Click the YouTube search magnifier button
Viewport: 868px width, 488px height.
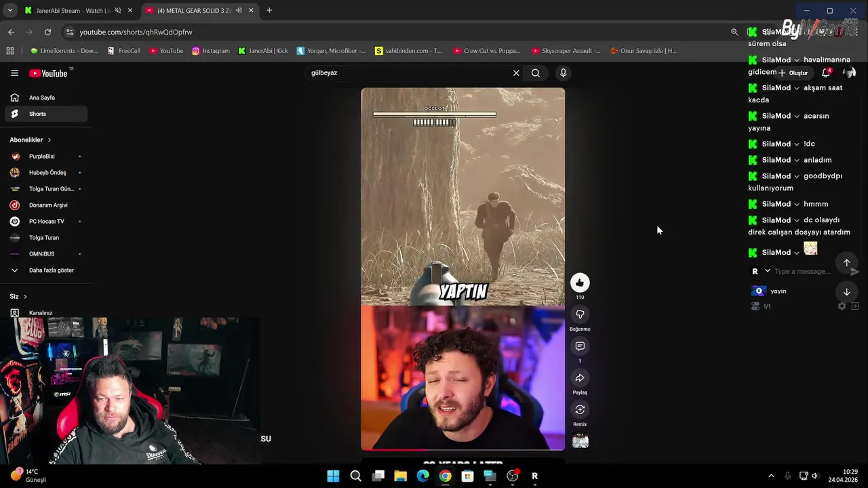point(536,73)
